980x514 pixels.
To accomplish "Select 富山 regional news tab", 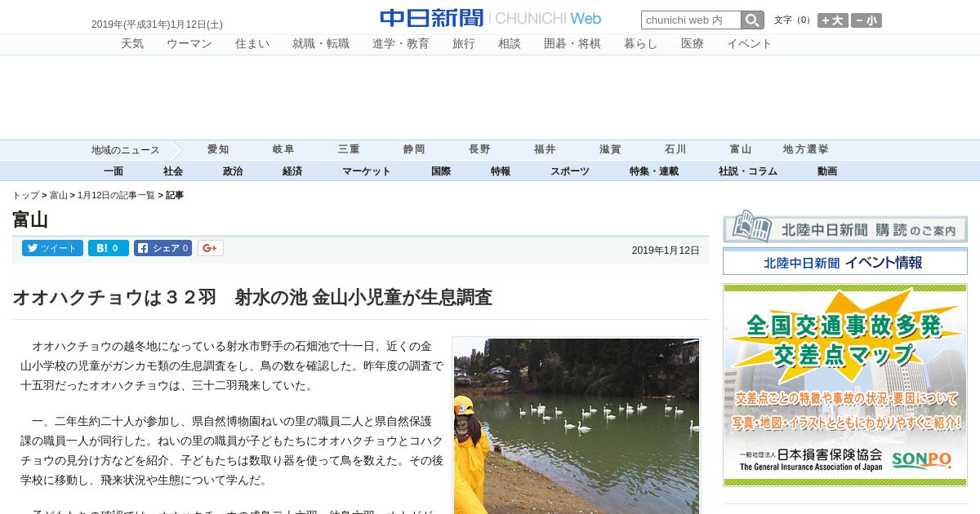I will 741,150.
